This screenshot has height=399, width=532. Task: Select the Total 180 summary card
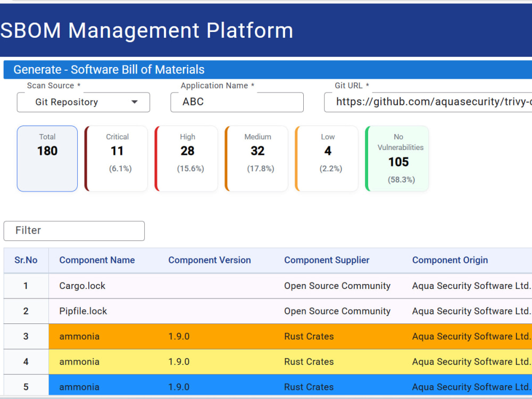point(47,159)
